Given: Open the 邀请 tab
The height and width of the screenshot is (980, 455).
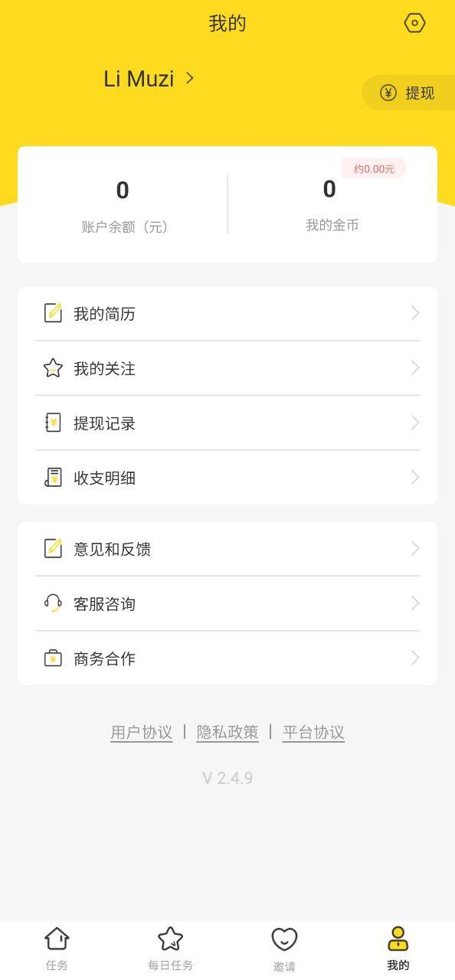Looking at the screenshot, I should [284, 947].
